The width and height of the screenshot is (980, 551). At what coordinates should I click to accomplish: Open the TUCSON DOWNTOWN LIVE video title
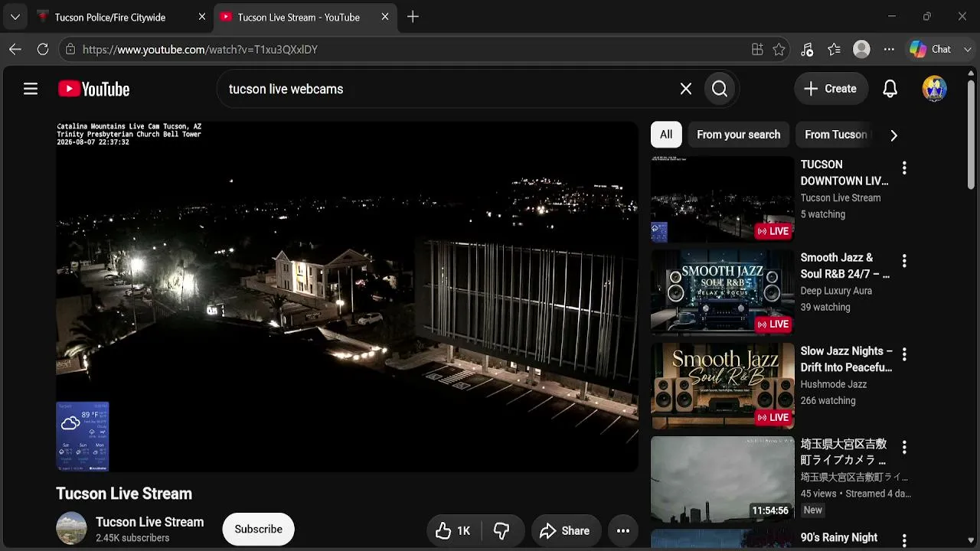[x=844, y=173]
